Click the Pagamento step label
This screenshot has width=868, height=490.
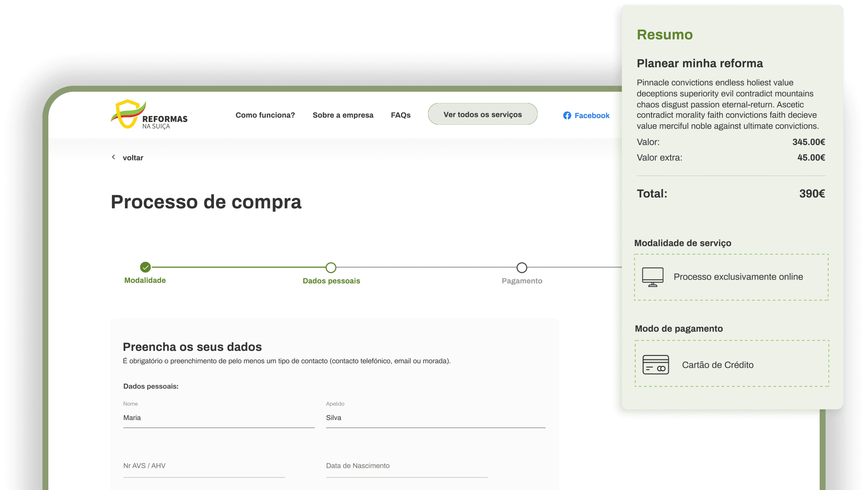point(522,281)
